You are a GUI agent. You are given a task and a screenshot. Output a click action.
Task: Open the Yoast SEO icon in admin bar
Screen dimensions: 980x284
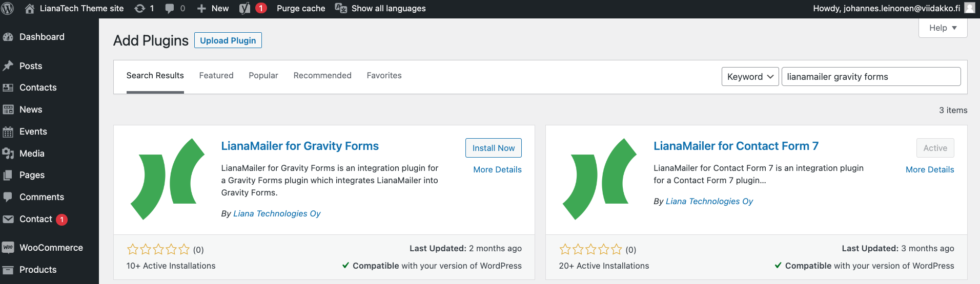point(245,8)
